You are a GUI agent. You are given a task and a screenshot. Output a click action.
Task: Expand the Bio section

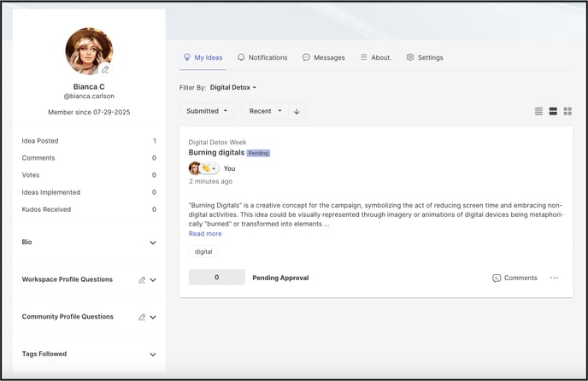(153, 243)
